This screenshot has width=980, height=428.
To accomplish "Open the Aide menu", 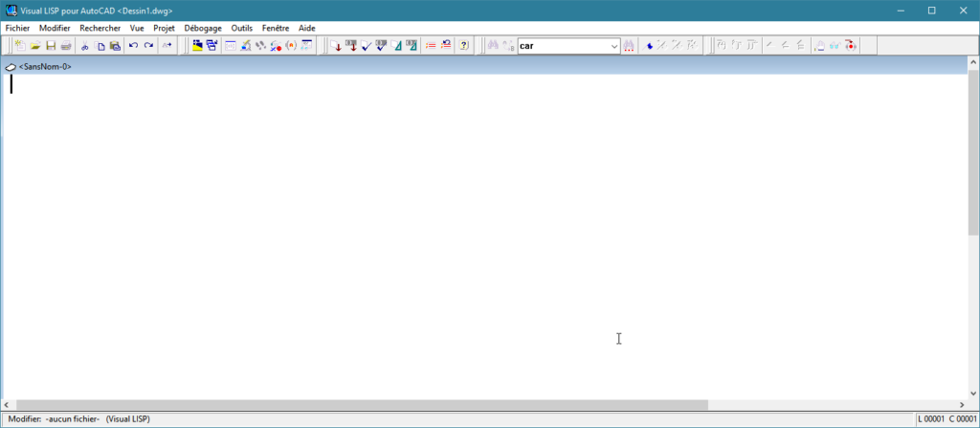I will 307,28.
